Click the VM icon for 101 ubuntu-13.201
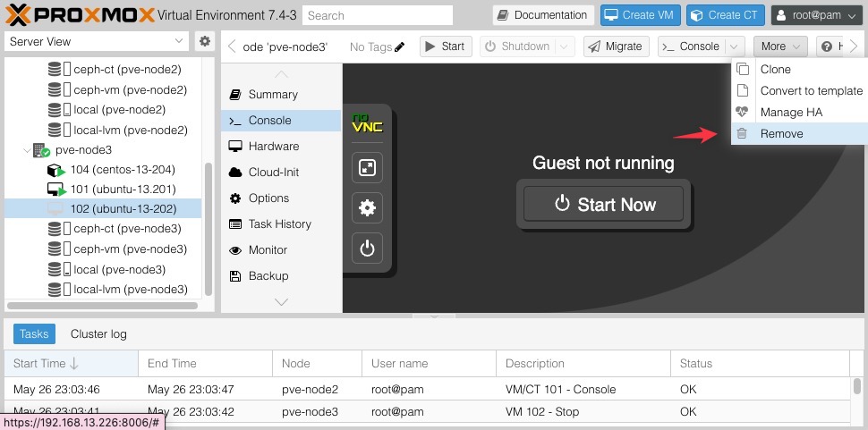Viewport: 868px width, 430px height. coord(56,190)
